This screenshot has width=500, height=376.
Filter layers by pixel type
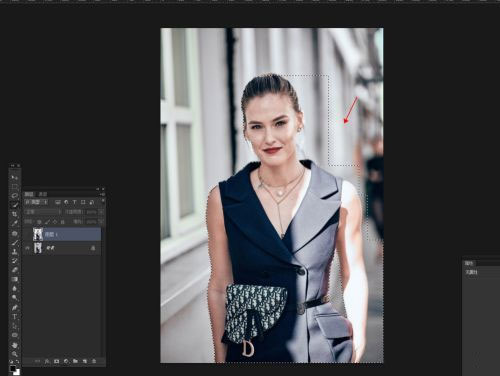point(58,202)
